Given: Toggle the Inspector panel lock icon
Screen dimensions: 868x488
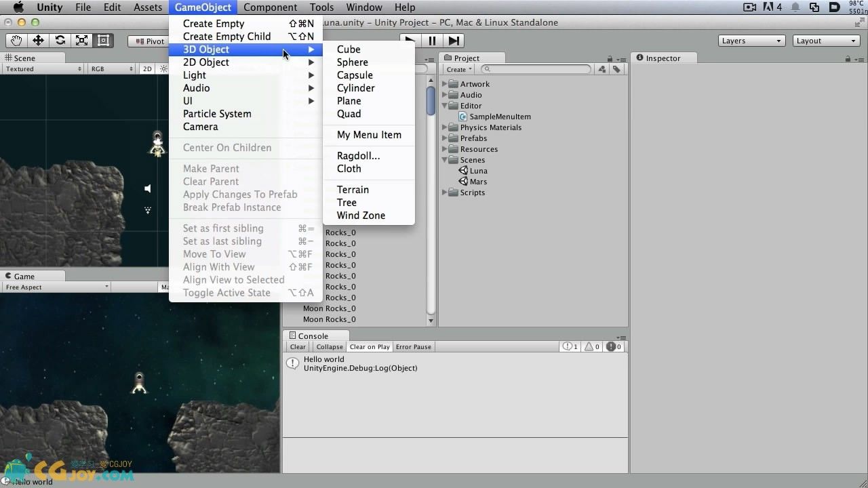Looking at the screenshot, I should 848,59.
